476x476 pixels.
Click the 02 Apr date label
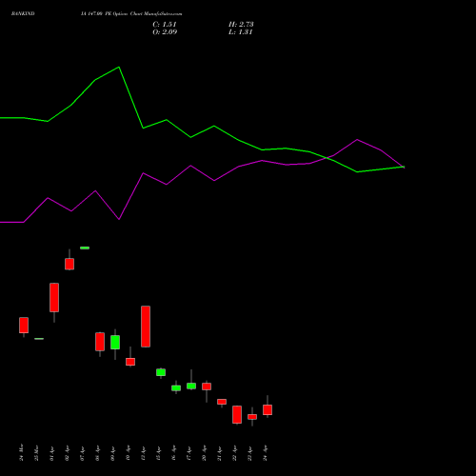coord(67,453)
